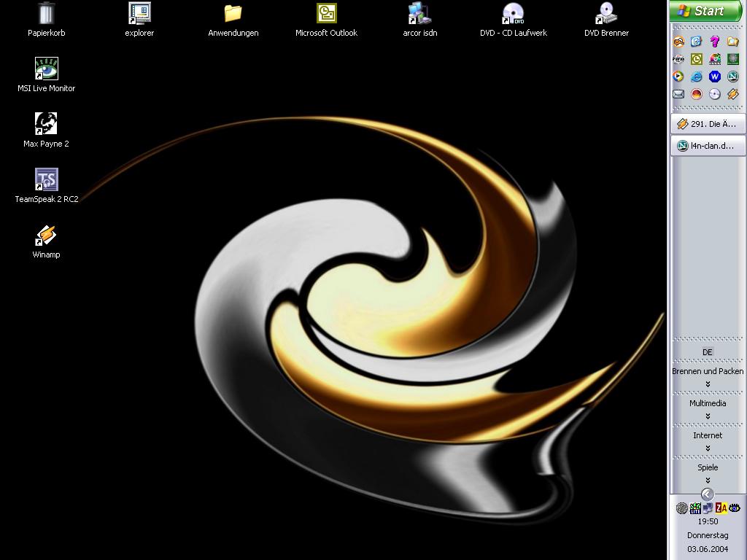Open MSI Live Monitor desktop icon
Screen dimensions: 747x560
(x=46, y=69)
